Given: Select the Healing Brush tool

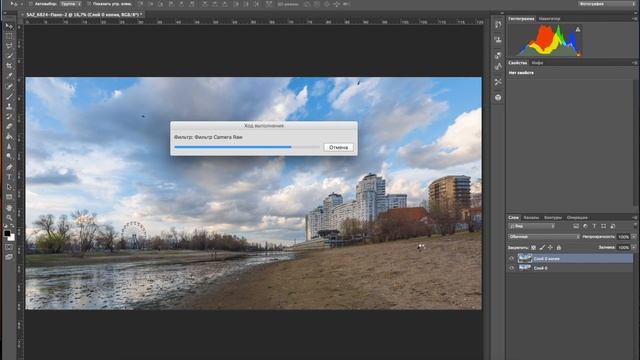Looking at the screenshot, I should click(x=9, y=86).
